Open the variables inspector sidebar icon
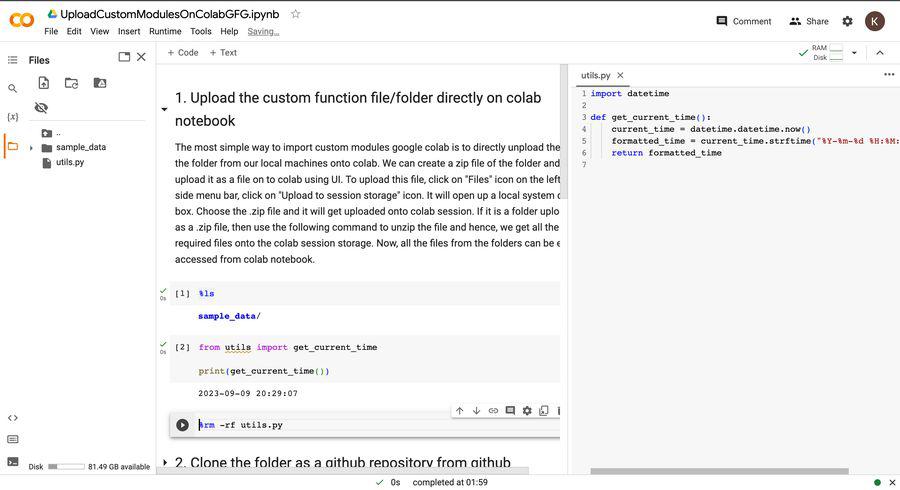The height and width of the screenshot is (490, 900). coord(12,117)
